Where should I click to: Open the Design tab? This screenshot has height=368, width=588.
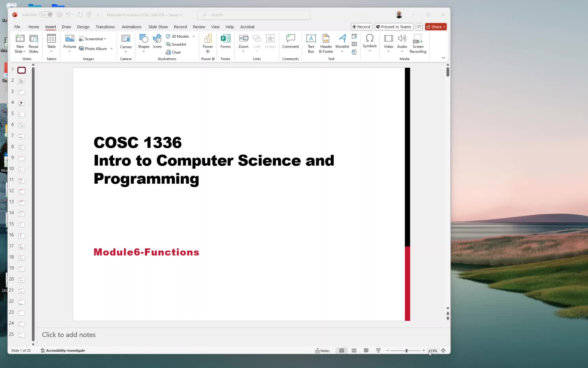tap(83, 27)
